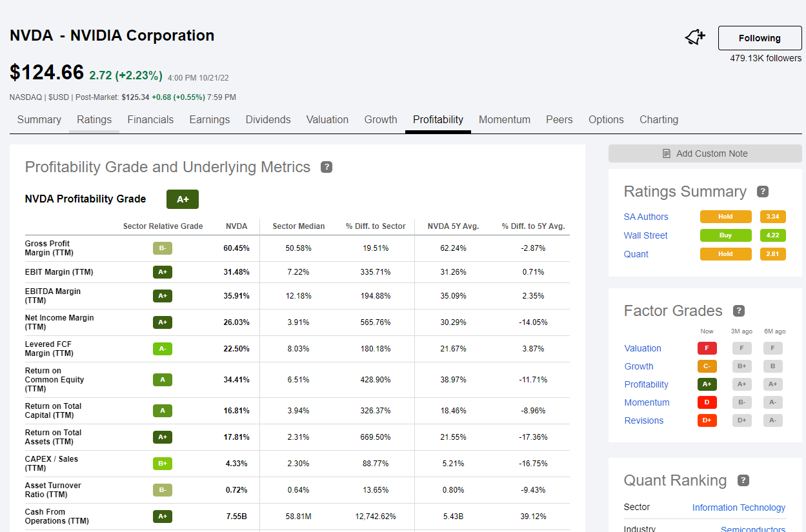Click Levered FCF Margin A- grade badge
Screen dimensions: 806x532
[163, 349]
